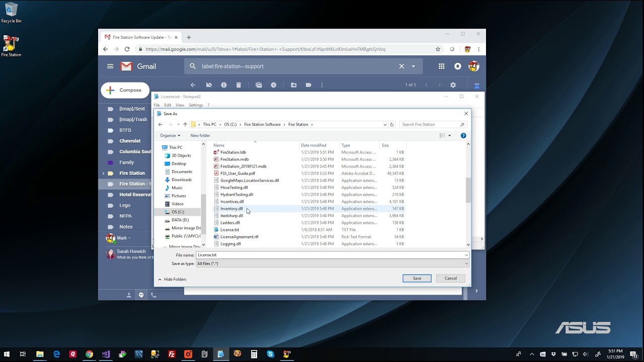Select FSS_User_Guide.pdf file

click(x=237, y=173)
